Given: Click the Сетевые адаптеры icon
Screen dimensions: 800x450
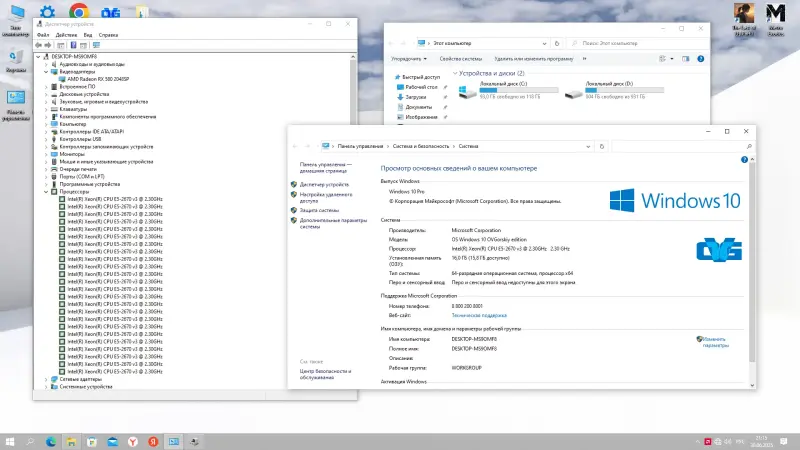Looking at the screenshot, I should coord(54,379).
